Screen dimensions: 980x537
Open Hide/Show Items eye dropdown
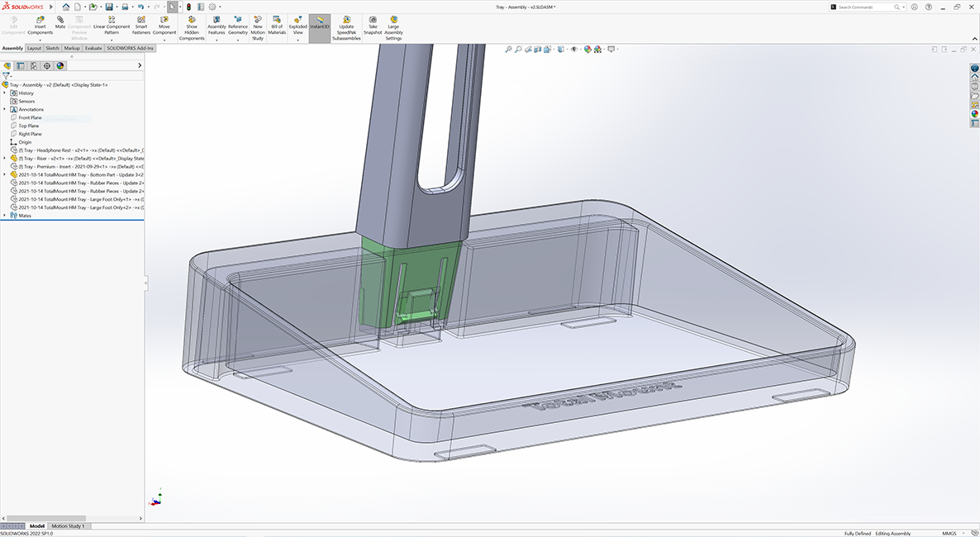click(x=575, y=50)
